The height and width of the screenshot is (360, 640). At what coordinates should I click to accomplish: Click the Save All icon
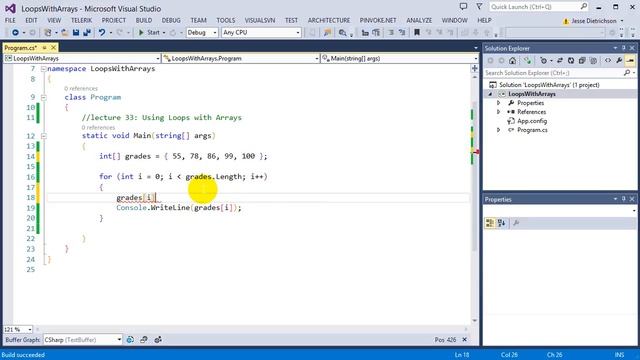[87, 32]
